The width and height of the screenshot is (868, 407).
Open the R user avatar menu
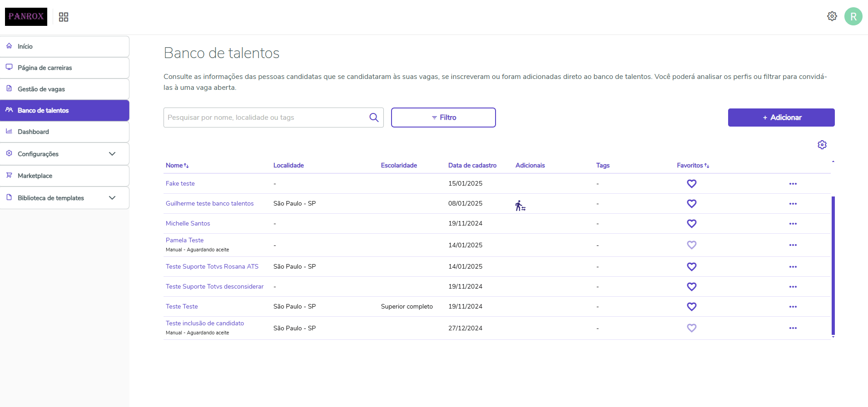pos(853,16)
